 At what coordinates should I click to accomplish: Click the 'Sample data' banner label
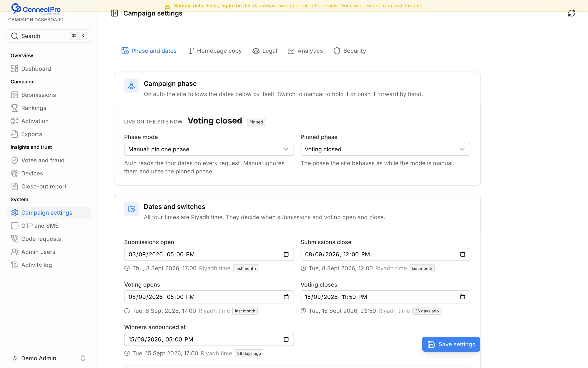pyautogui.click(x=189, y=6)
